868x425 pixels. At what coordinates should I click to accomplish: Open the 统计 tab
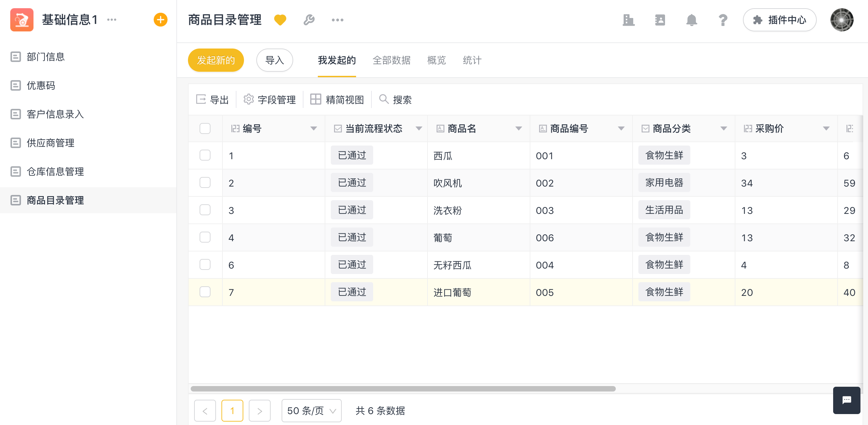pyautogui.click(x=472, y=60)
